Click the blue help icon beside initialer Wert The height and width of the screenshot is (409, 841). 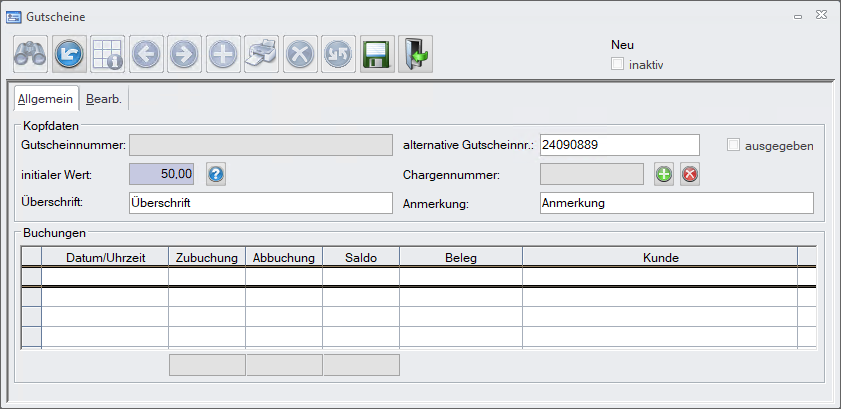tap(216, 174)
